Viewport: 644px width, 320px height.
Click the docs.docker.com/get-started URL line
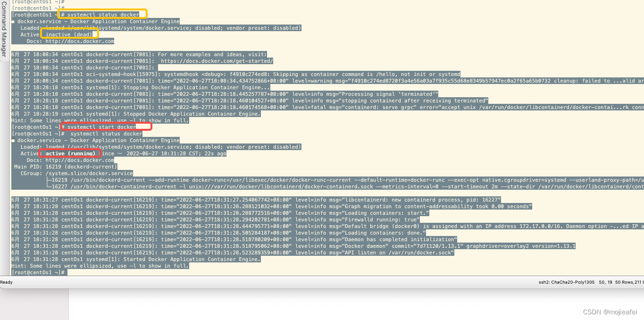tap(142, 61)
